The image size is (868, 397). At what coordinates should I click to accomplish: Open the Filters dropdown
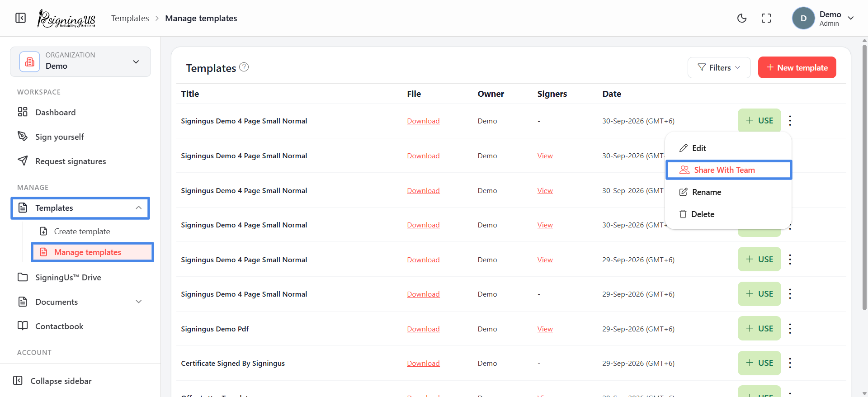coord(719,67)
